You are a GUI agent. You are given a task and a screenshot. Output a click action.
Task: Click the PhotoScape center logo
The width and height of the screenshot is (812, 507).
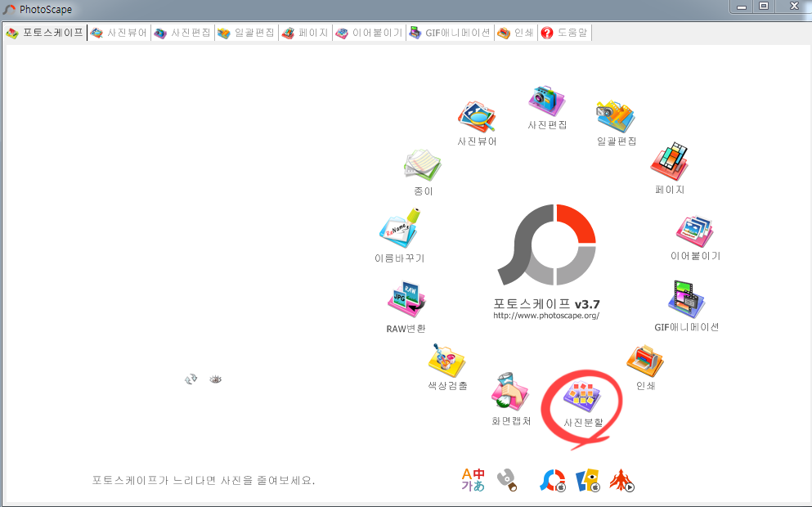click(x=547, y=245)
